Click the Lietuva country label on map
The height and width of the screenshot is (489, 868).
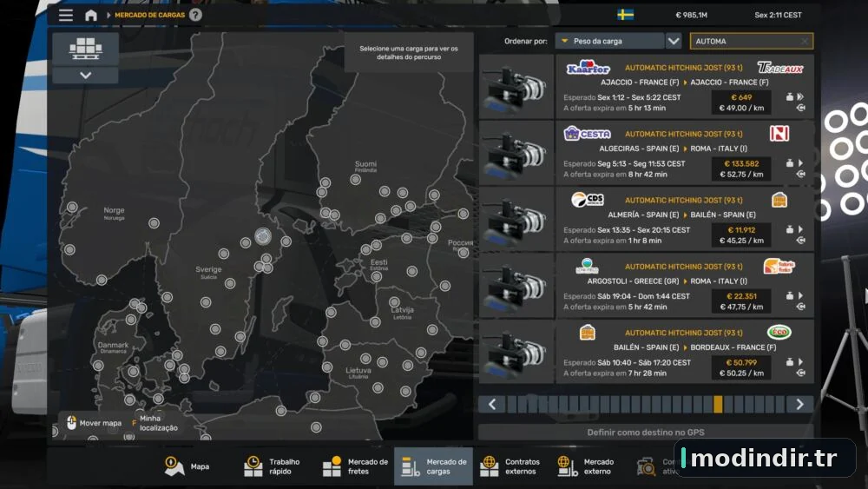(x=358, y=371)
